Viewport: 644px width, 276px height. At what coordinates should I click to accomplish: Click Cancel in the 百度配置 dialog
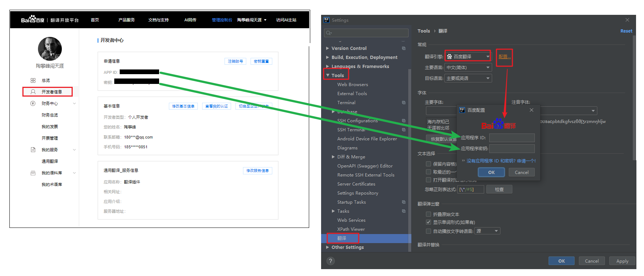pos(522,172)
